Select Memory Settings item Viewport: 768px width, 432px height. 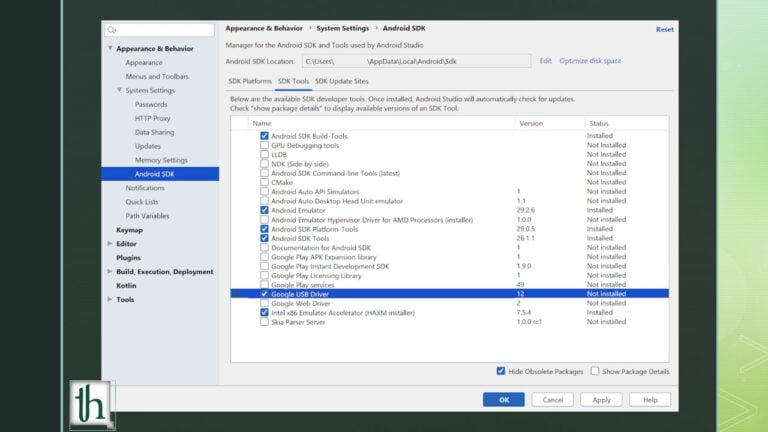click(161, 160)
